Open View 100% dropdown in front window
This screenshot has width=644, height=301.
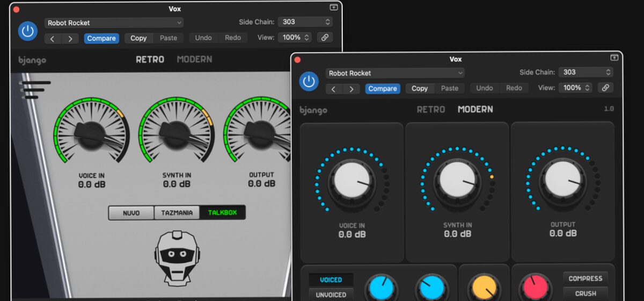[x=575, y=88]
